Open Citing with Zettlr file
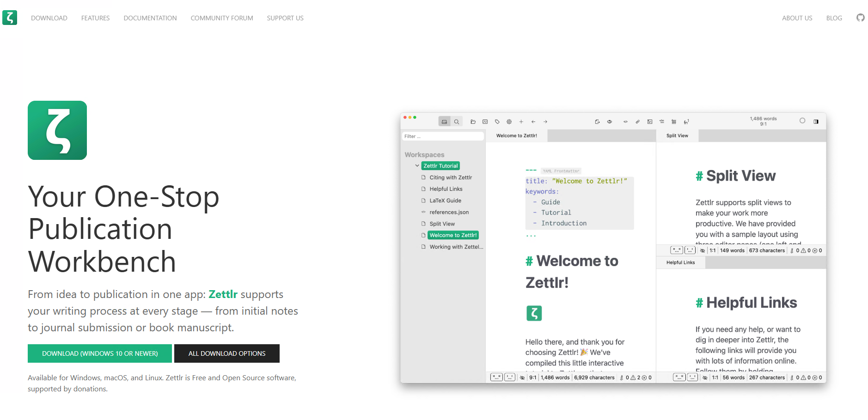This screenshot has height=420, width=868. pyautogui.click(x=451, y=177)
